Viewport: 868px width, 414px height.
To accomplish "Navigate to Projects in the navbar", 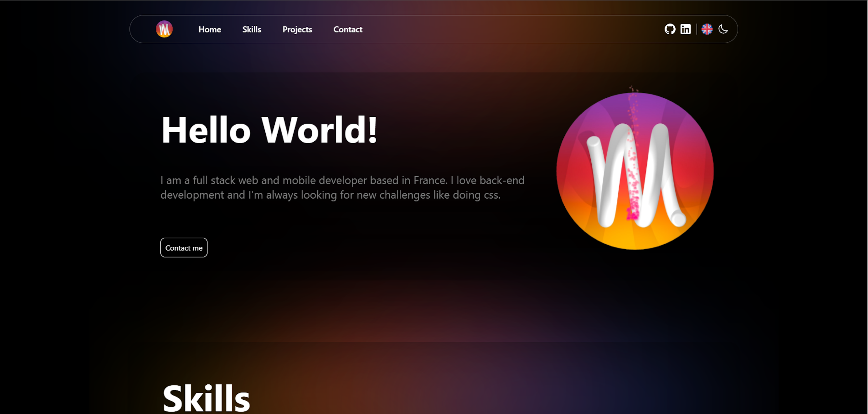I will tap(297, 30).
